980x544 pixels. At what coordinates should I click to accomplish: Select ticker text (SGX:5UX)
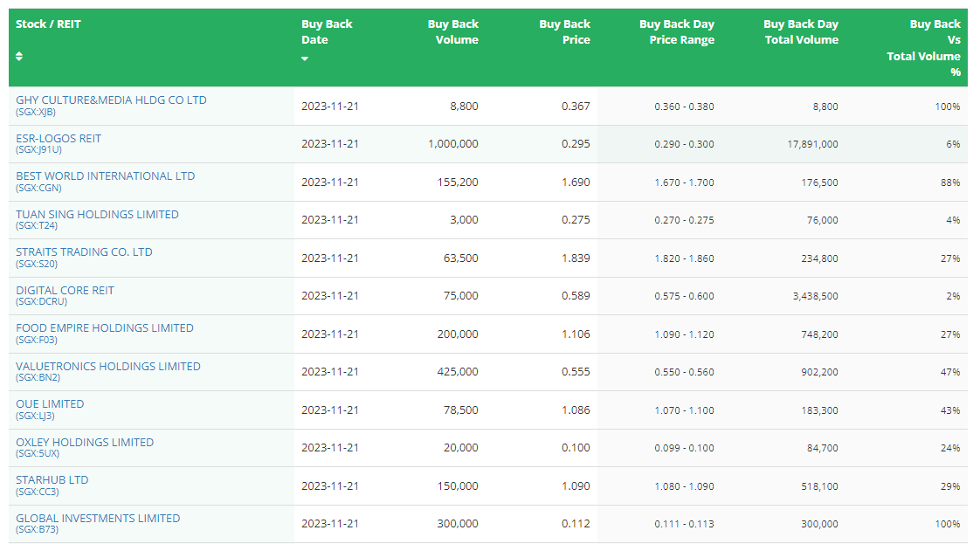38,454
